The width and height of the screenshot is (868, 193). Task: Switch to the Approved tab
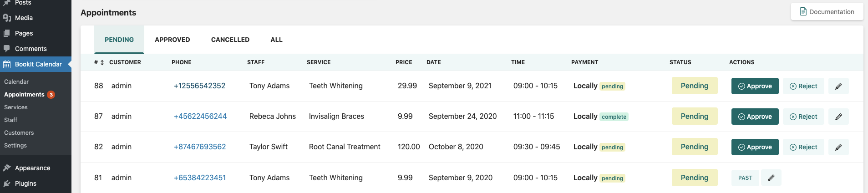click(x=172, y=40)
